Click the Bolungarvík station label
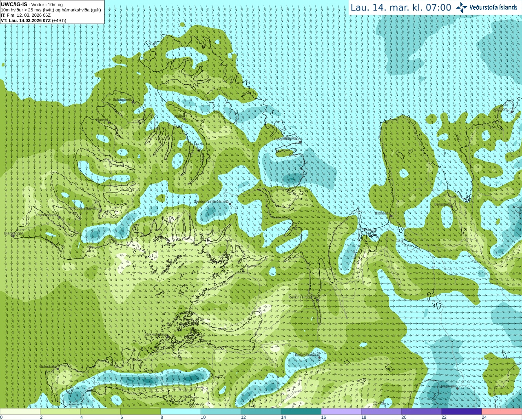 pos(122,99)
